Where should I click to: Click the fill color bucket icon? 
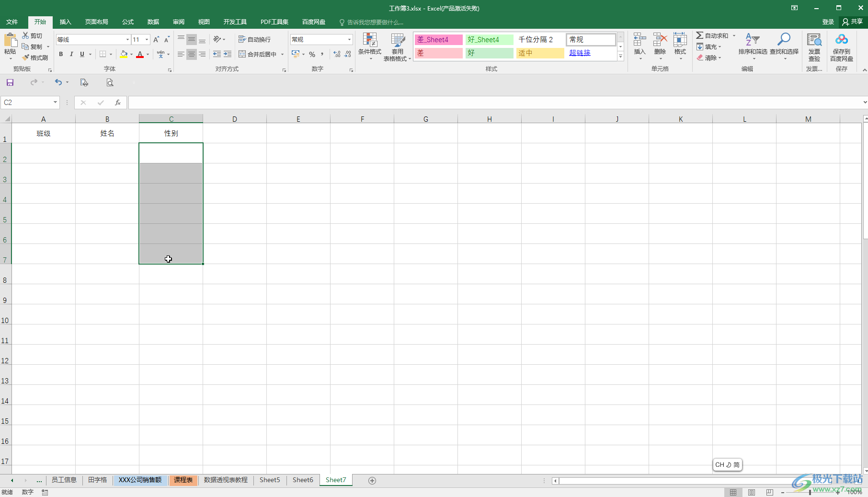coord(124,54)
